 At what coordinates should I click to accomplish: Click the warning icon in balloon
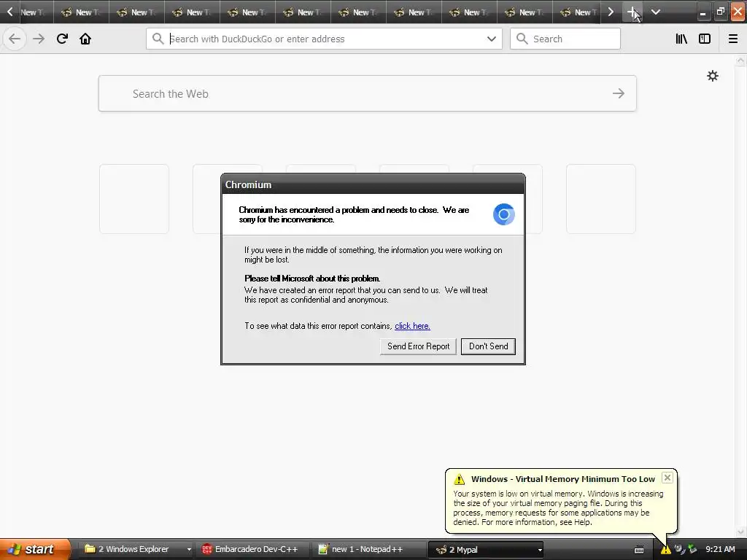[459, 479]
